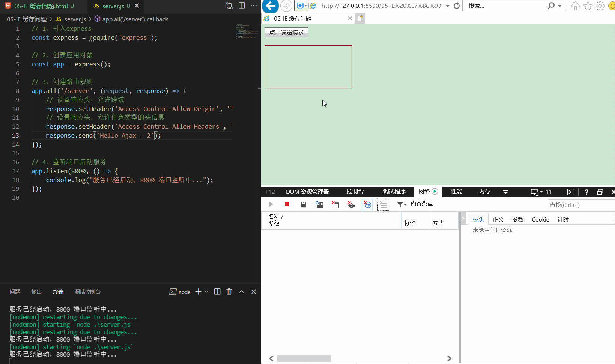Close the server.js editor tab
This screenshot has width=615, height=364.
tap(137, 6)
